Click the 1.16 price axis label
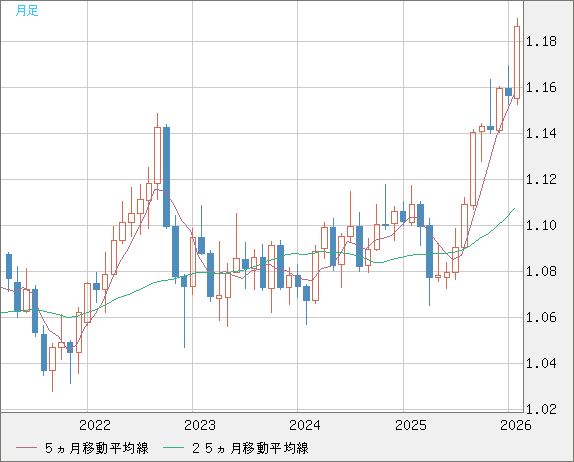Viewport: 574px width, 462px height. (x=541, y=87)
